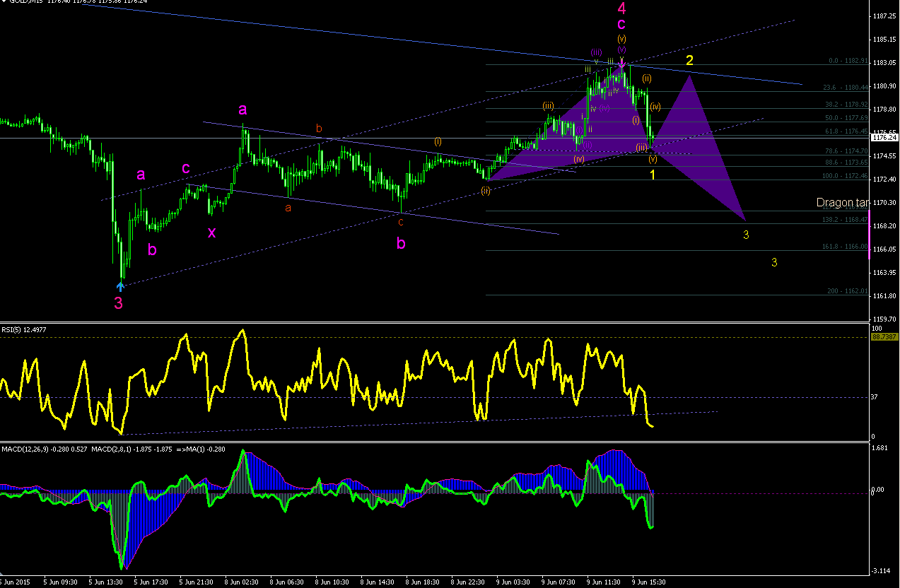
Task: Click time axis label '8 Jun 10:30'
Action: (x=330, y=582)
